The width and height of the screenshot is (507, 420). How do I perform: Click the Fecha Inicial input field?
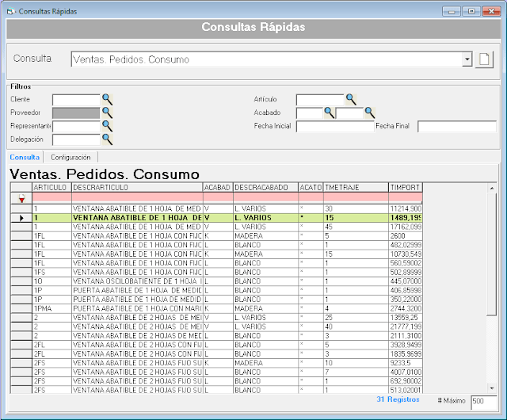pos(334,126)
